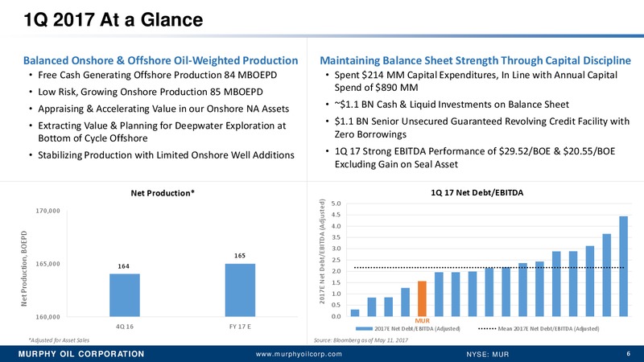Image resolution: width=644 pixels, height=362 pixels.
Task: Click bullet '~$1.1 BN Cash & Liquid Investments'
Action: (452, 105)
